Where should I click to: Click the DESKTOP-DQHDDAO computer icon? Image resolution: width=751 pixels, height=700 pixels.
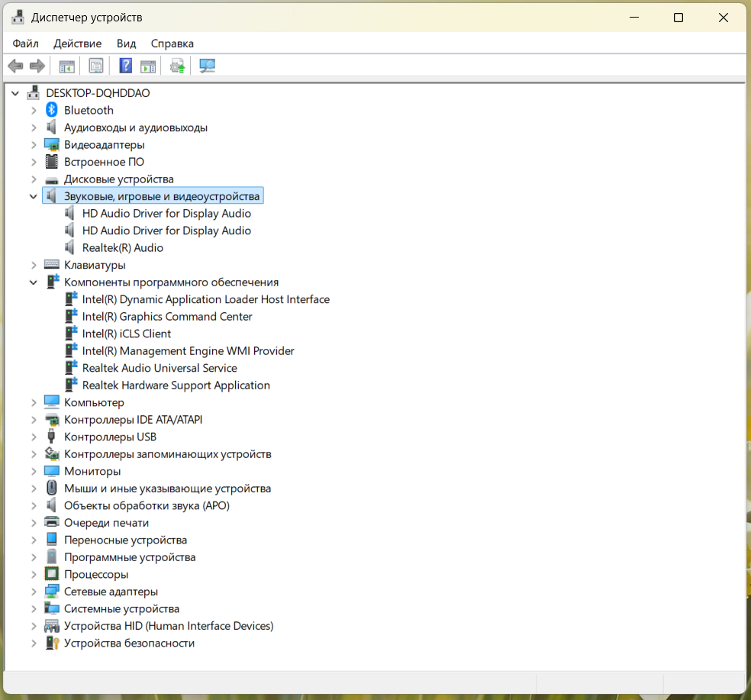click(34, 93)
